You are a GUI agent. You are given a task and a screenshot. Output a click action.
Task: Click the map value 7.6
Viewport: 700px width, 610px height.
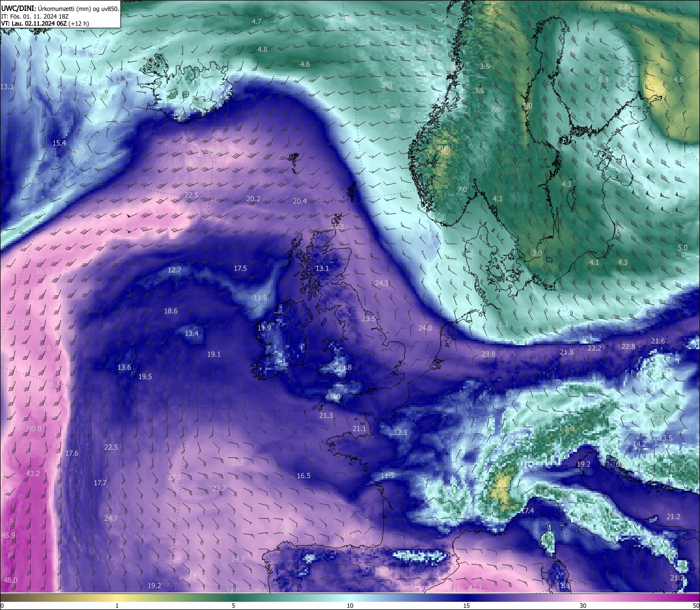(495, 109)
